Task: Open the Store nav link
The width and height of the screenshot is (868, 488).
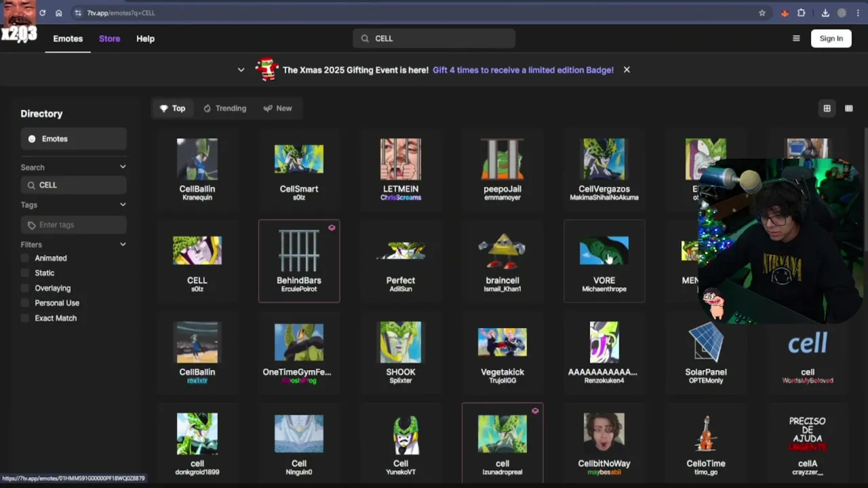Action: (109, 39)
